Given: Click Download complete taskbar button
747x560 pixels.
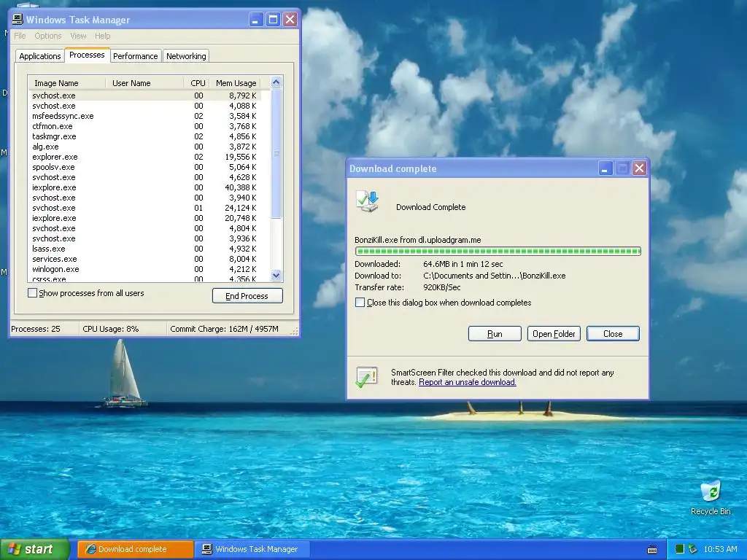Looking at the screenshot, I should [x=136, y=549].
